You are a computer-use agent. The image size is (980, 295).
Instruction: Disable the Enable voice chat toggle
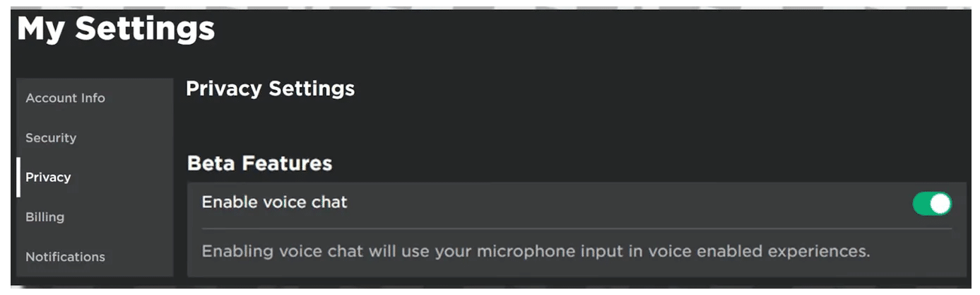coord(932,204)
